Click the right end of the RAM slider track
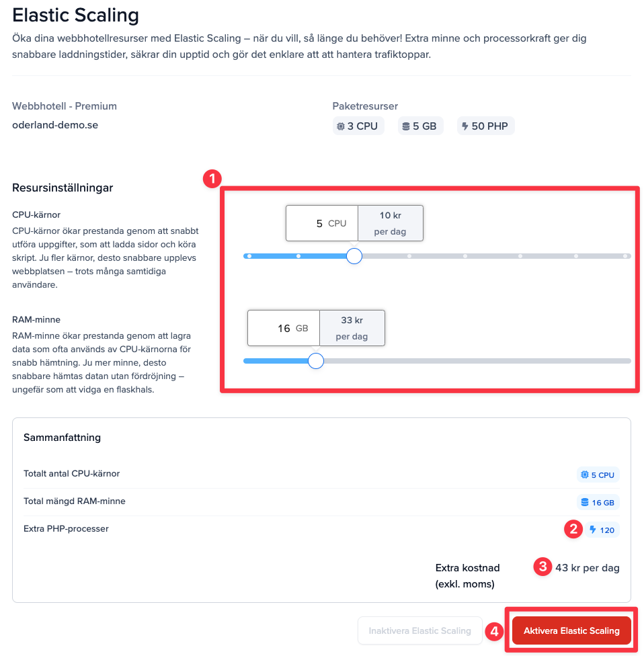644x656 pixels. (627, 361)
